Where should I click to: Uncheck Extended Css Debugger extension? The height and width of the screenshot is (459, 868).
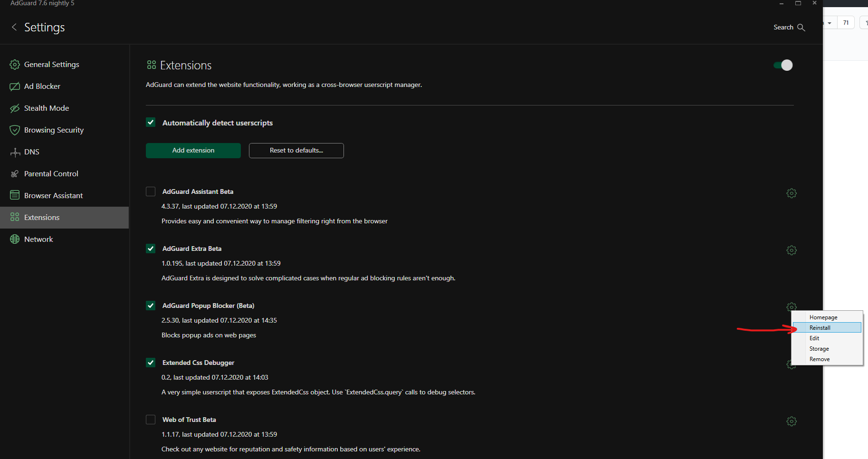[x=151, y=363]
